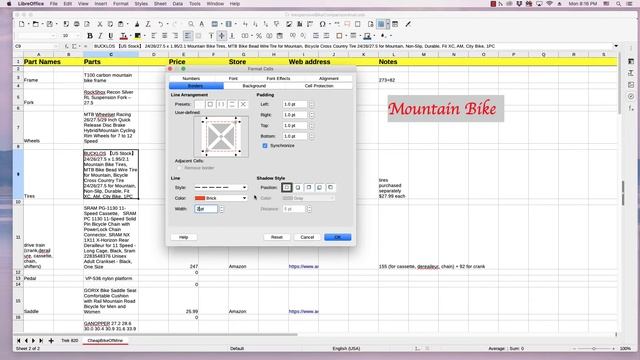Click the background color highlight swatch
The image size is (640, 360).
138,36
